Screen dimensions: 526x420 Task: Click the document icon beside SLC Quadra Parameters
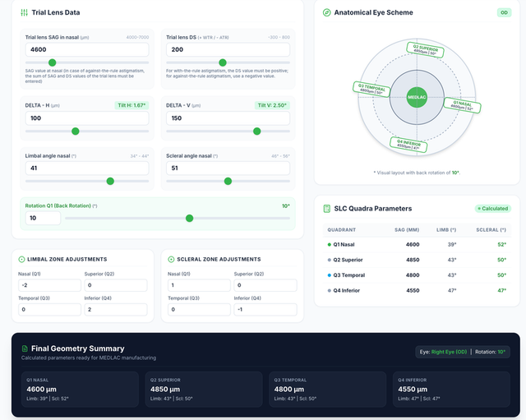pyautogui.click(x=326, y=209)
